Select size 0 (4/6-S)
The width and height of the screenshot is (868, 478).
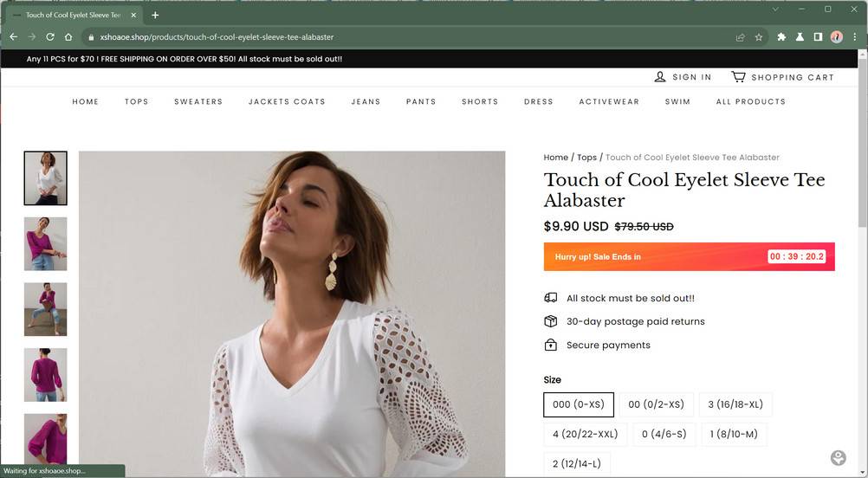click(663, 434)
